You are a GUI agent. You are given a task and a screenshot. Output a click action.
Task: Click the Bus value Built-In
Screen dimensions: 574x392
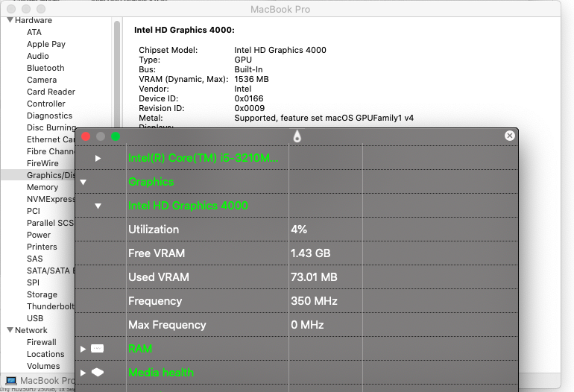point(248,69)
